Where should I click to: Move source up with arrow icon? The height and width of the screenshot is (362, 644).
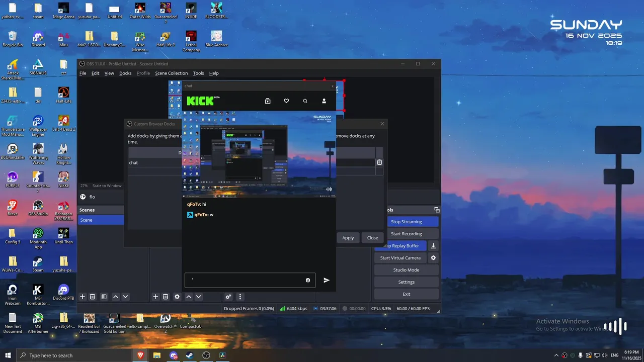[189, 297]
